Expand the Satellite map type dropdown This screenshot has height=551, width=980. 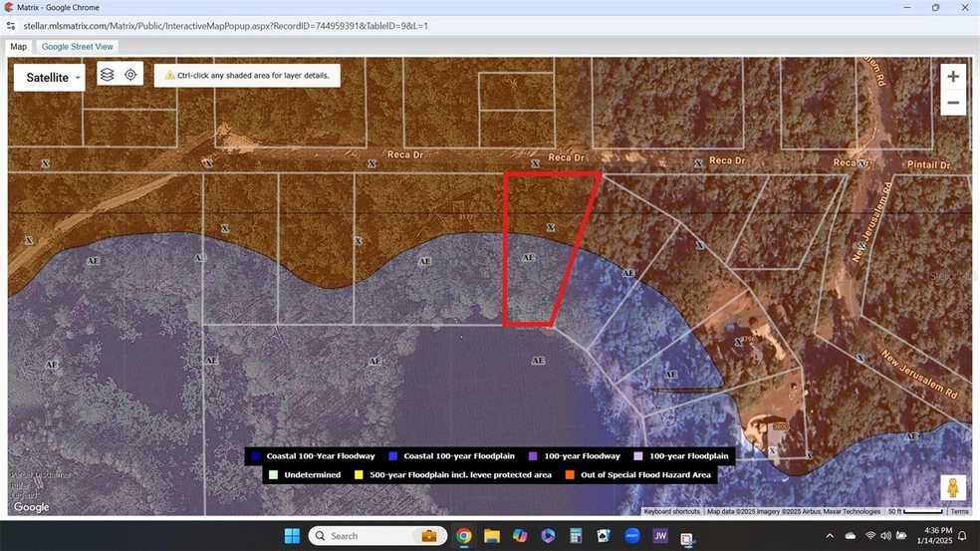(x=49, y=78)
